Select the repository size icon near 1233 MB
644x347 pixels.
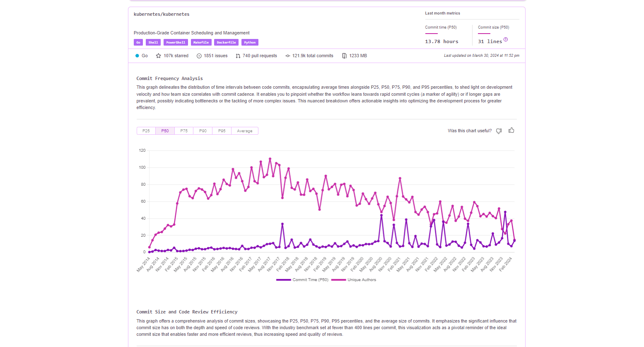click(344, 56)
